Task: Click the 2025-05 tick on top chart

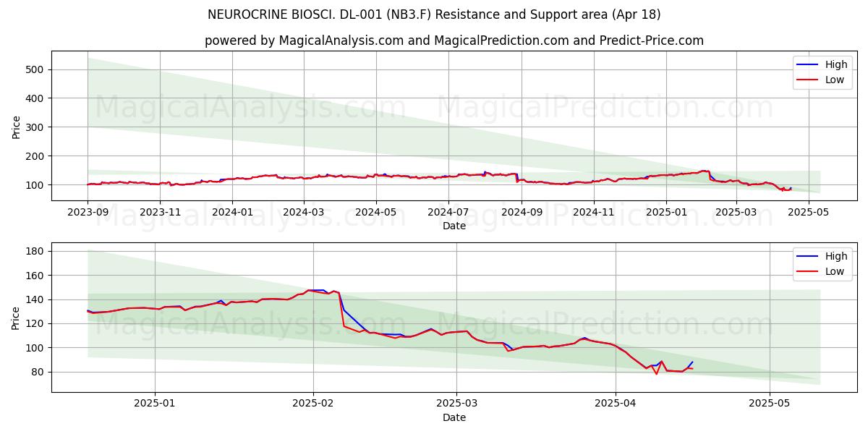Action: 809,212
